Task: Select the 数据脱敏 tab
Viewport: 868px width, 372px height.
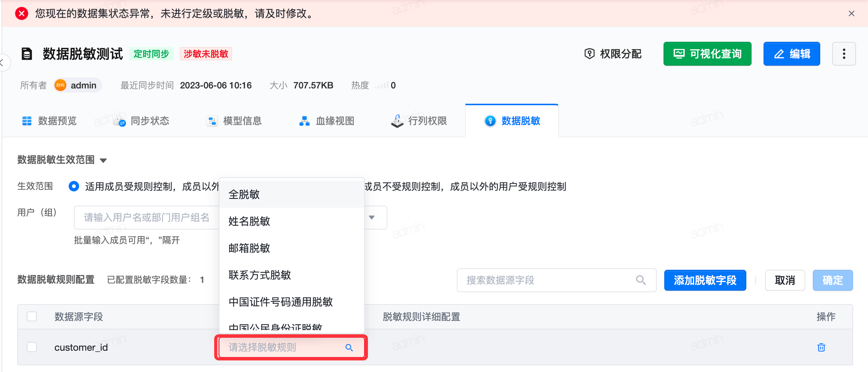Action: 512,121
